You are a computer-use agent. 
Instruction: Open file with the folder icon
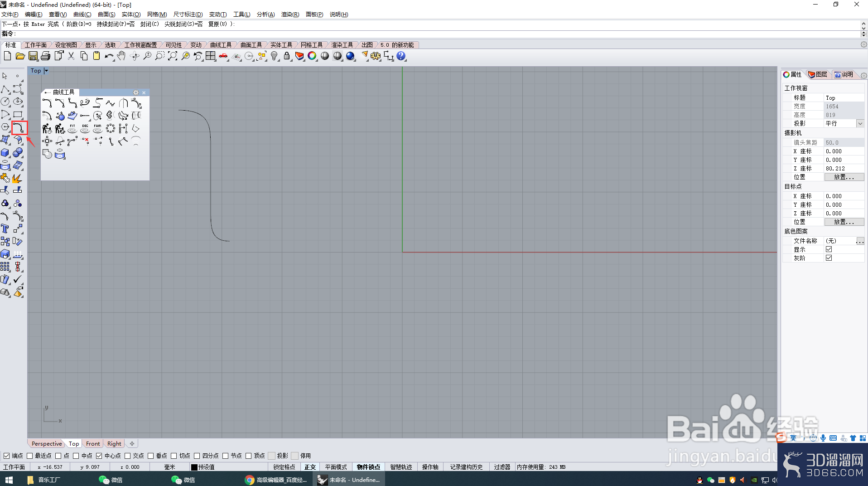tap(20, 56)
